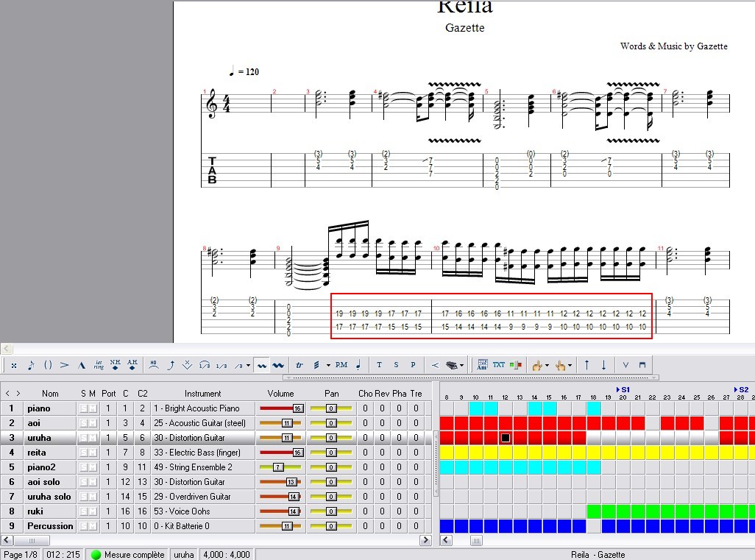Apply grace note effect
Viewport: 755px width, 560px height.
tap(31, 366)
